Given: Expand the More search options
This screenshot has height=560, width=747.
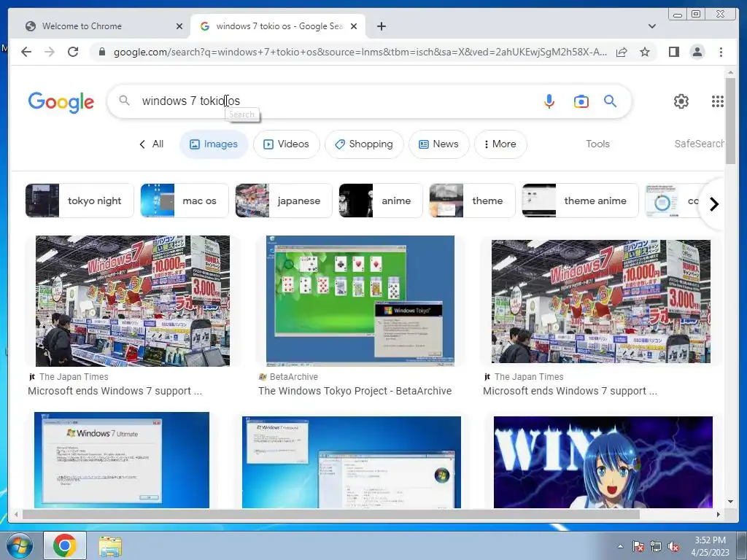Looking at the screenshot, I should [500, 144].
